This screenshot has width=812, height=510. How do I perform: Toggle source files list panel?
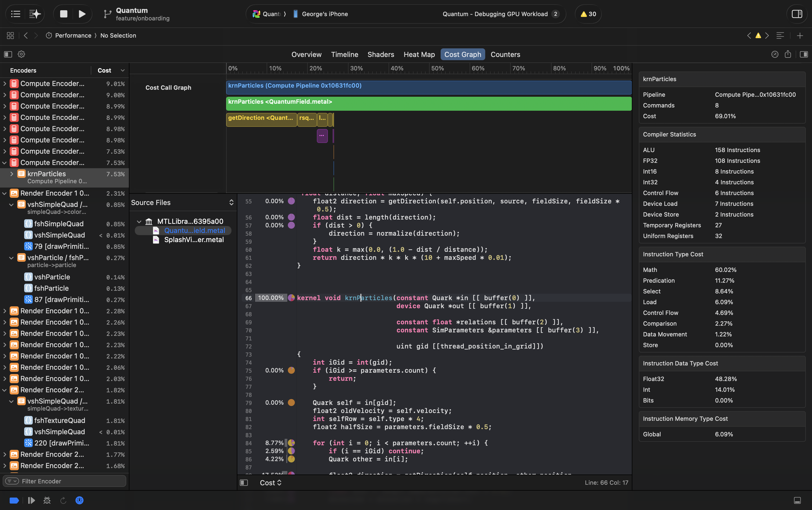(244, 483)
